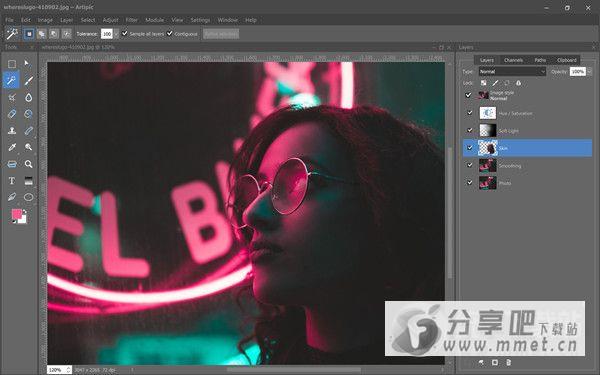Select the blue scanner-shaped tool
Viewport: 600px width, 375px height.
click(x=12, y=164)
